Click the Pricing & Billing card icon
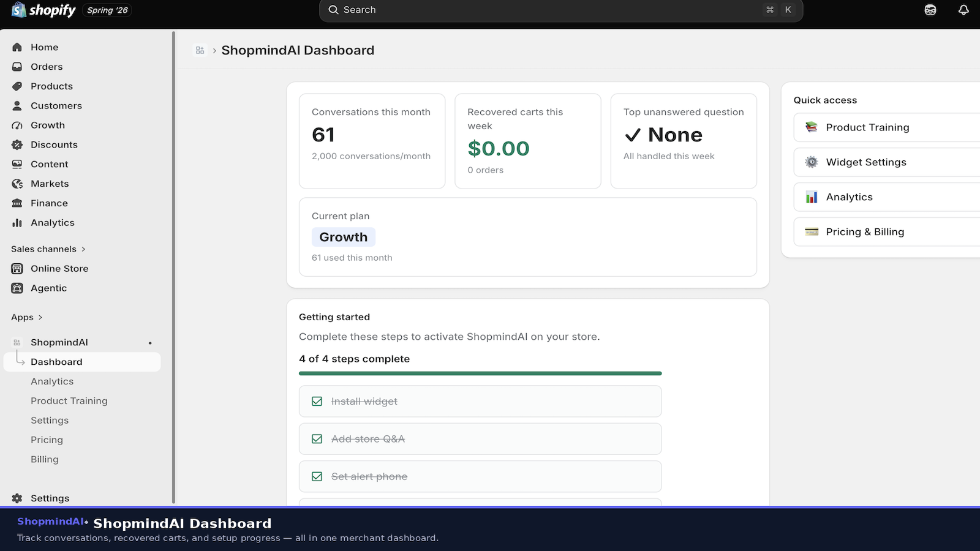The height and width of the screenshot is (551, 980). coord(812,232)
